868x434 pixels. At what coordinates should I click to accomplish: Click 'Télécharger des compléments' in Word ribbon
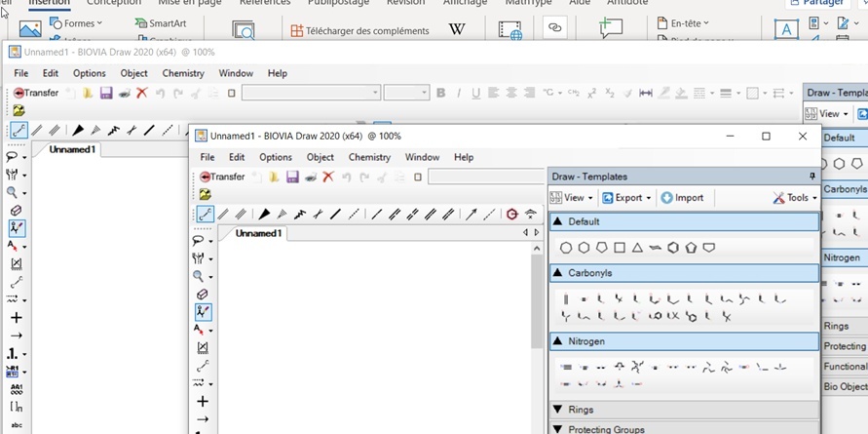coord(359,31)
